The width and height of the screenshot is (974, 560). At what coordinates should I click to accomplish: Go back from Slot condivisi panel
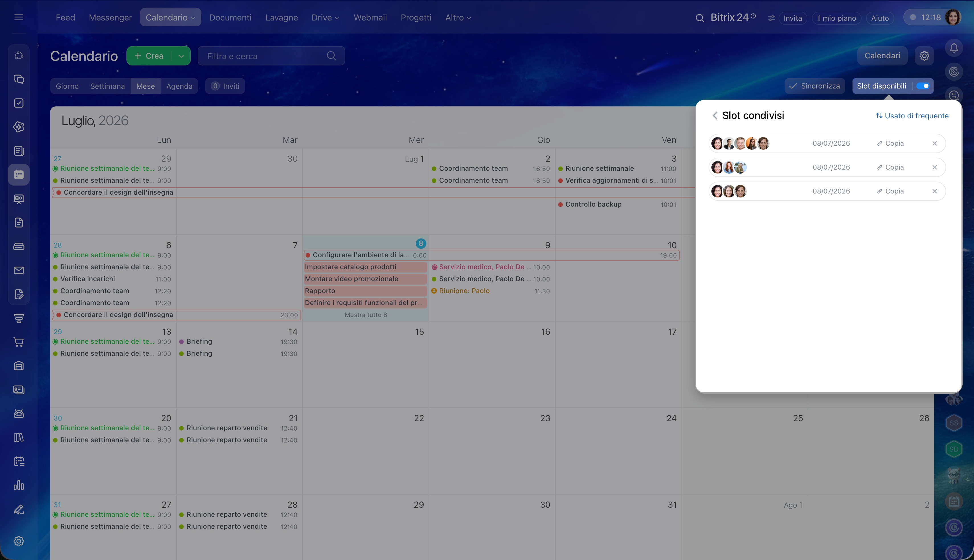point(715,115)
